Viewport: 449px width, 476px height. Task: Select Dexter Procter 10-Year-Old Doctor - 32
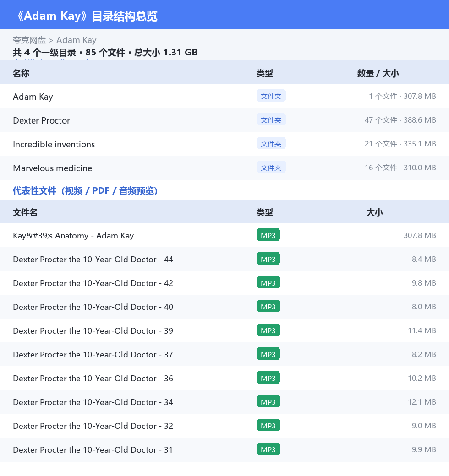coord(224,426)
